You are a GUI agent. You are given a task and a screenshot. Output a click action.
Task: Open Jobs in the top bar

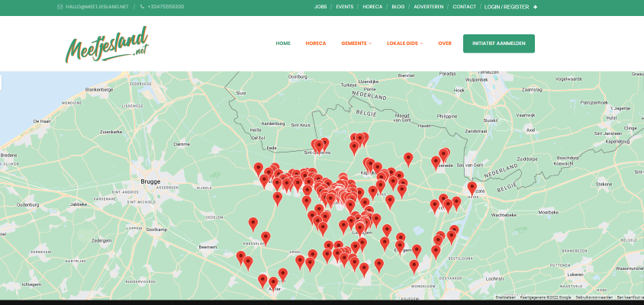tap(320, 7)
